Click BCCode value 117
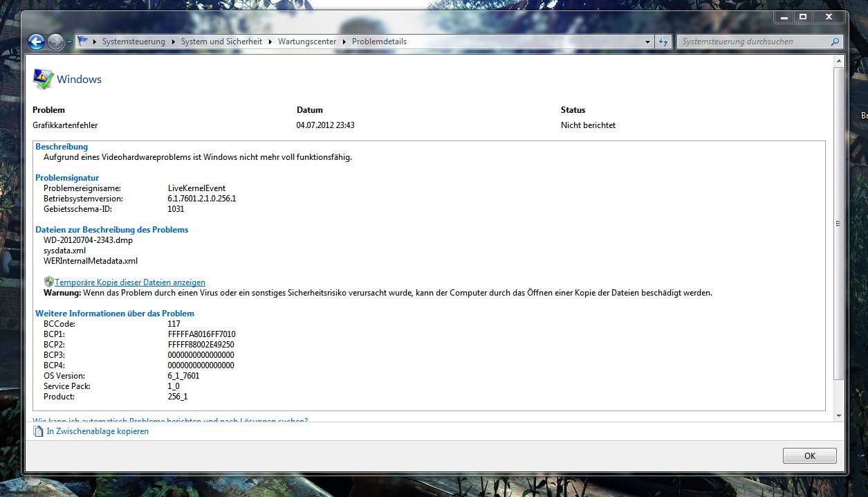Image resolution: width=868 pixels, height=497 pixels. pyautogui.click(x=174, y=324)
